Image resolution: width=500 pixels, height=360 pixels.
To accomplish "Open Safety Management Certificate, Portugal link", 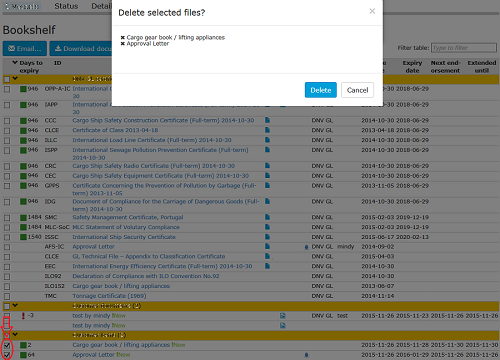I will coord(128,217).
